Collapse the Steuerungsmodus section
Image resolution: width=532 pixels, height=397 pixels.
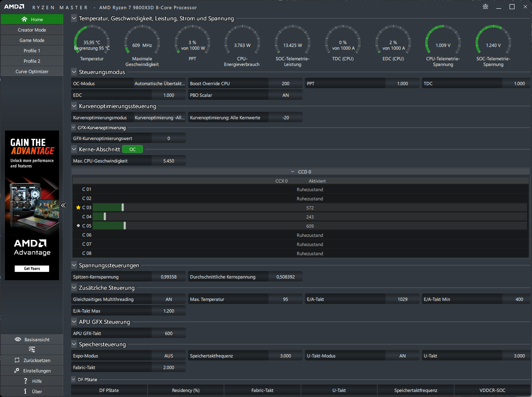tap(74, 72)
